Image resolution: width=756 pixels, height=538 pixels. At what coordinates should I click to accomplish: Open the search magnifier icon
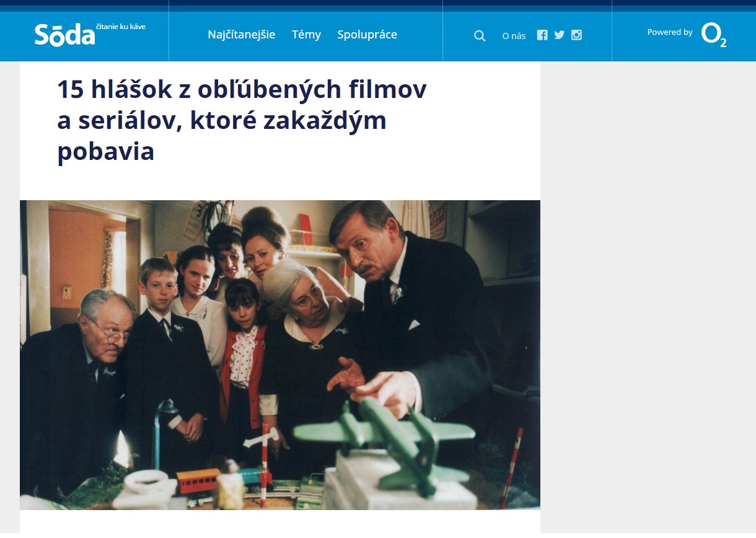pyautogui.click(x=480, y=36)
